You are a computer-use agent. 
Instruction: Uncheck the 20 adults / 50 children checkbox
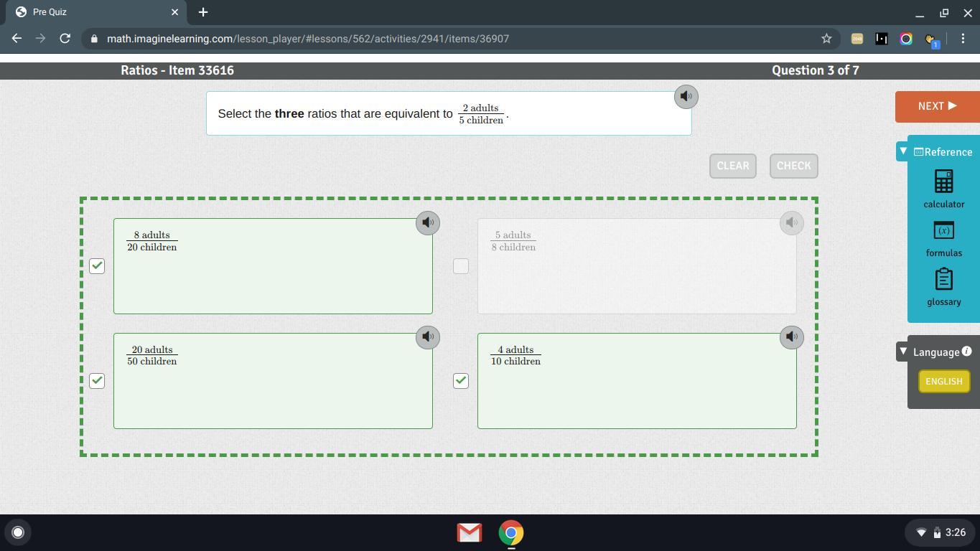point(97,381)
